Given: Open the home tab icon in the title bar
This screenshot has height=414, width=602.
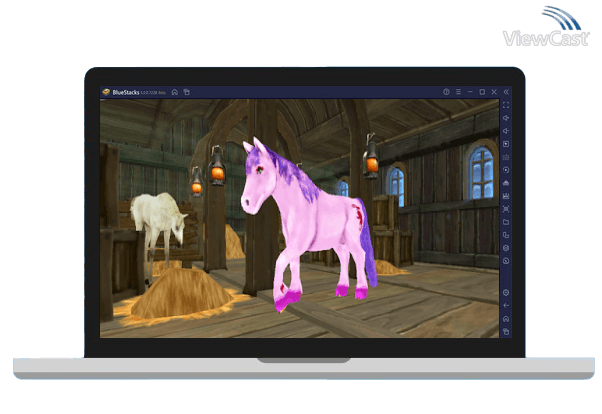Looking at the screenshot, I should [x=175, y=92].
